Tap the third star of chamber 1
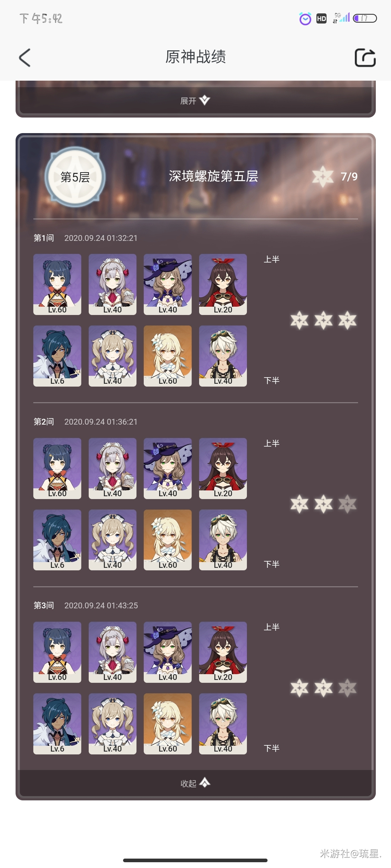391x868 pixels. pos(348,320)
